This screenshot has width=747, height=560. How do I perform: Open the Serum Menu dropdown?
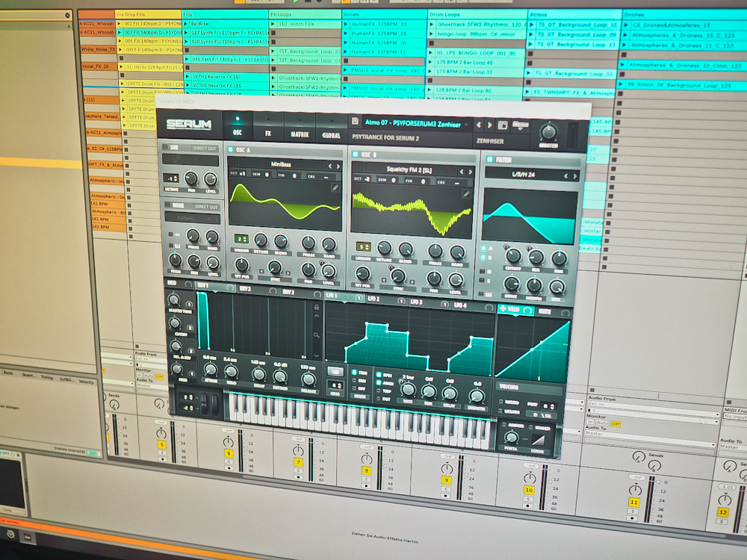click(520, 125)
